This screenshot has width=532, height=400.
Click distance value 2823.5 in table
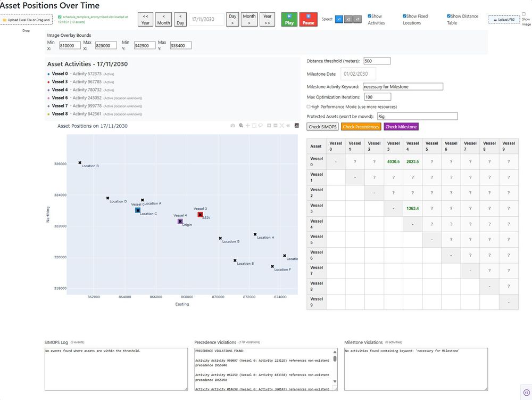(x=413, y=161)
